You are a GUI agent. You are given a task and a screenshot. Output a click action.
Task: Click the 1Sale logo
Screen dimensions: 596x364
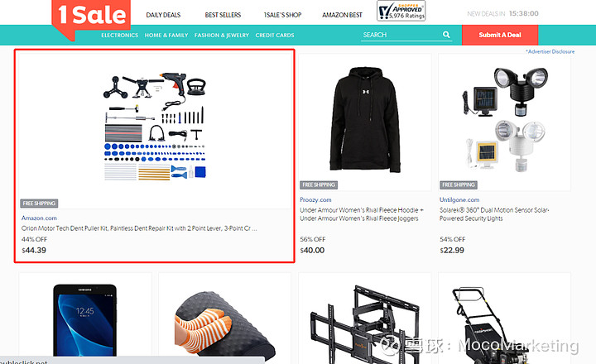point(91,17)
